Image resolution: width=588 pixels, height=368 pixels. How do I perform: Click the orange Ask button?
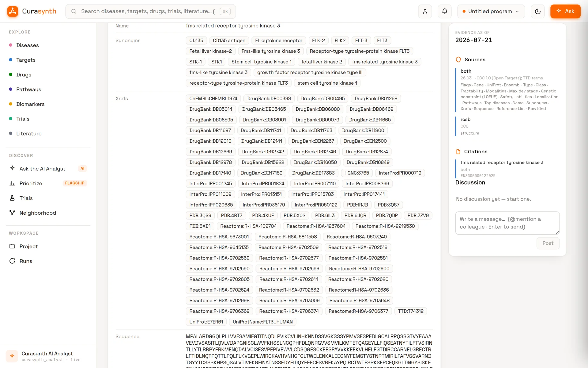click(565, 11)
